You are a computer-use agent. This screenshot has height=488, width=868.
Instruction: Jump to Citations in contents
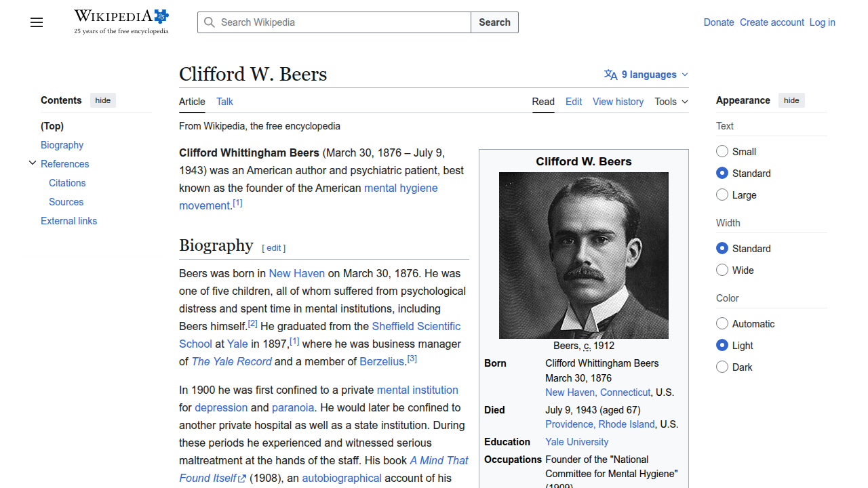(67, 183)
